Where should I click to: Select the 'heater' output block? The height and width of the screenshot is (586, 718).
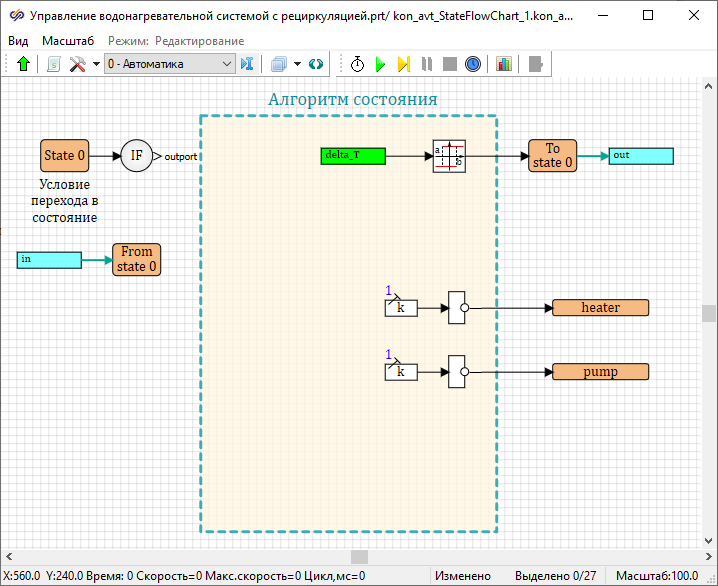pyautogui.click(x=600, y=308)
